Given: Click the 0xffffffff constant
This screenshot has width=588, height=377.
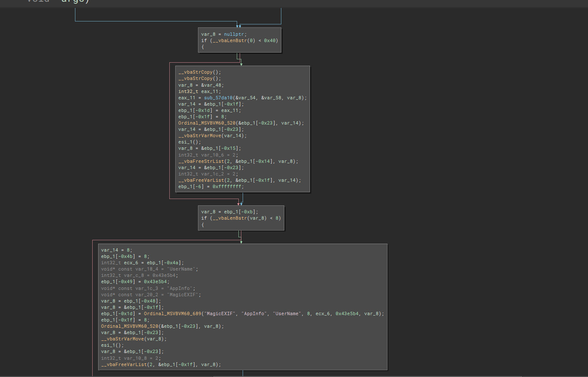Looking at the screenshot, I should (227, 186).
